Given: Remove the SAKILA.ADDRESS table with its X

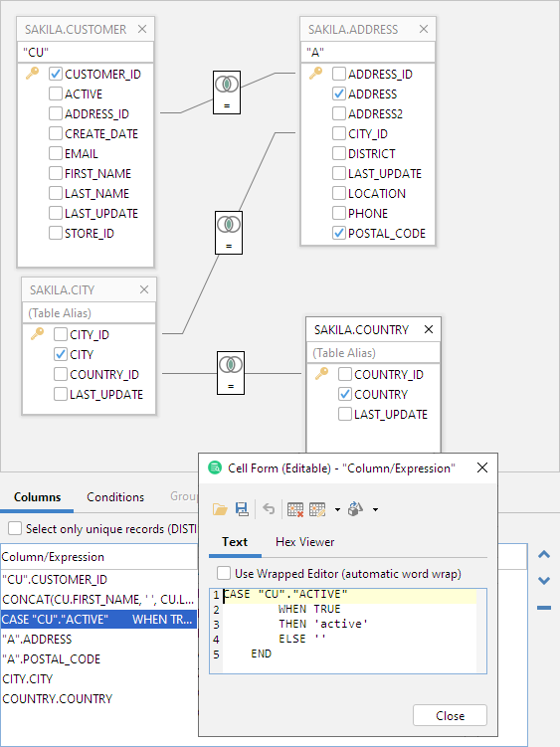Looking at the screenshot, I should click(424, 29).
